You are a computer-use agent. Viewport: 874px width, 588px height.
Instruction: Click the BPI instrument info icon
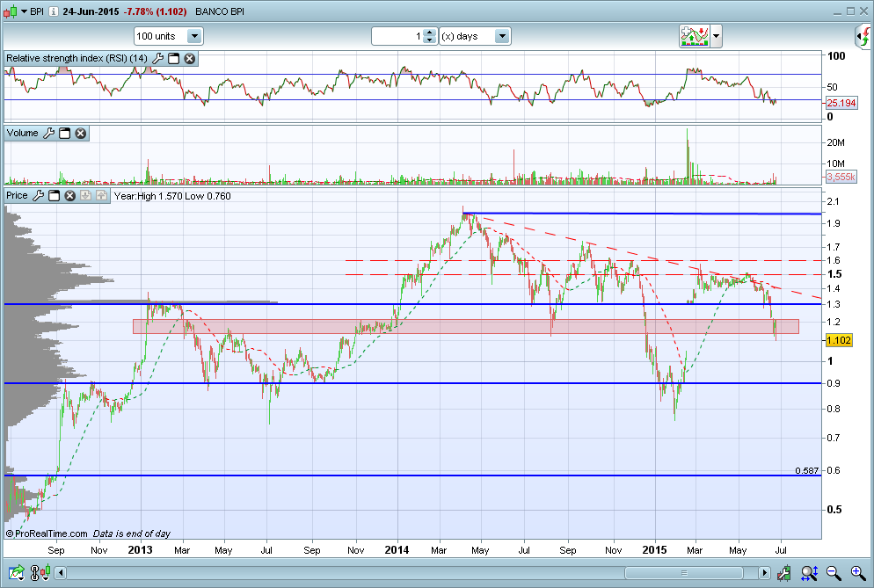[53, 11]
